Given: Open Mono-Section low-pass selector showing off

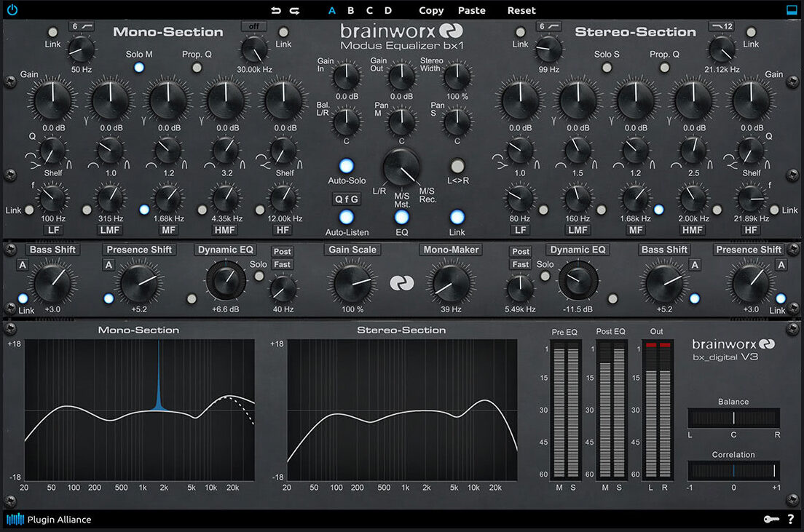Looking at the screenshot, I should coord(254,26).
